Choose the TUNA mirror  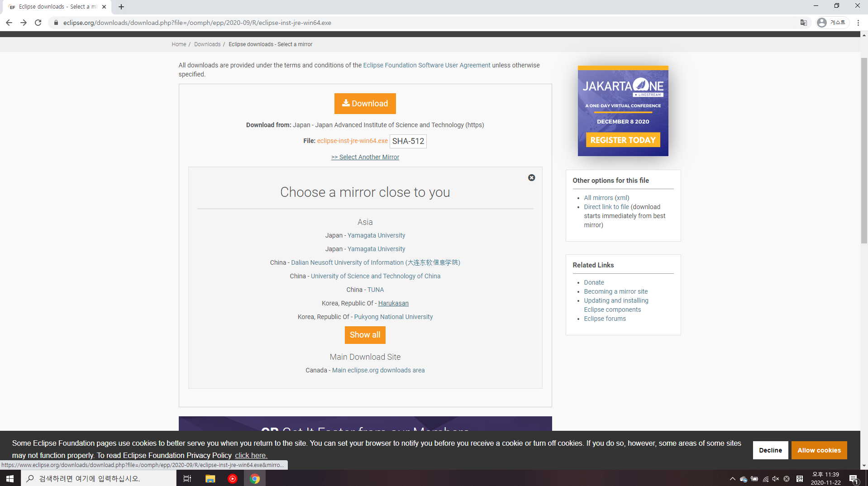click(x=376, y=290)
